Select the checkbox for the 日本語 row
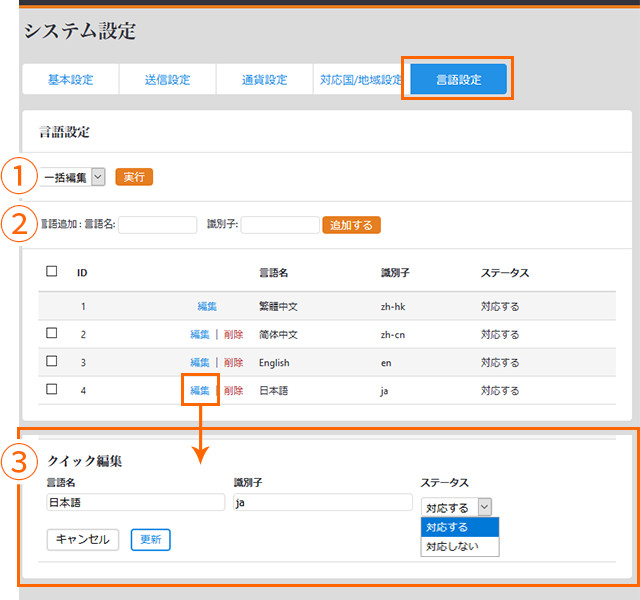The width and height of the screenshot is (640, 600). pyautogui.click(x=52, y=389)
